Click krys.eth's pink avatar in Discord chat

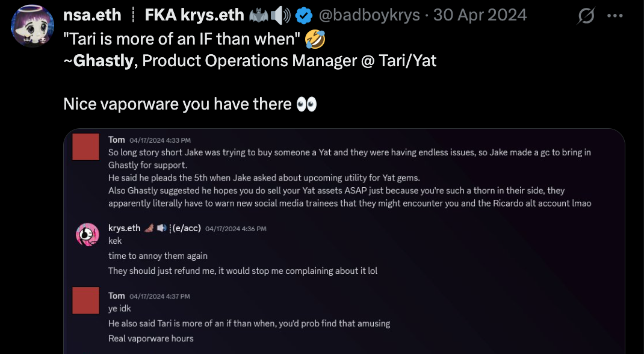point(87,234)
